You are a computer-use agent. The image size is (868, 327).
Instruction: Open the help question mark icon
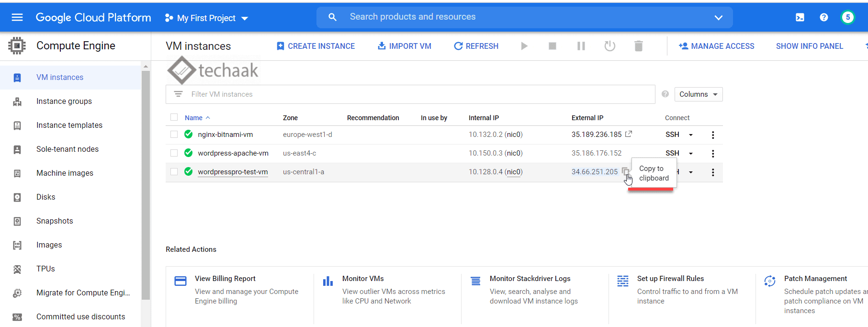[824, 17]
